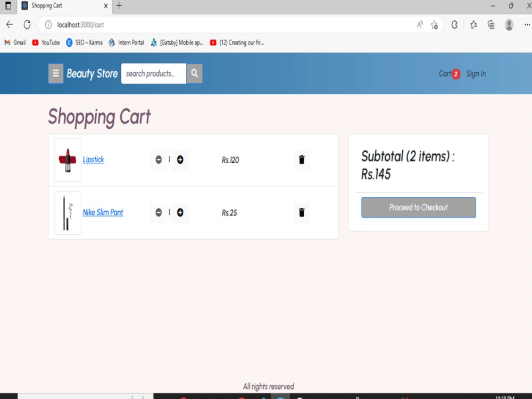Image resolution: width=532 pixels, height=399 pixels.
Task: View site information icon
Action: 48,25
